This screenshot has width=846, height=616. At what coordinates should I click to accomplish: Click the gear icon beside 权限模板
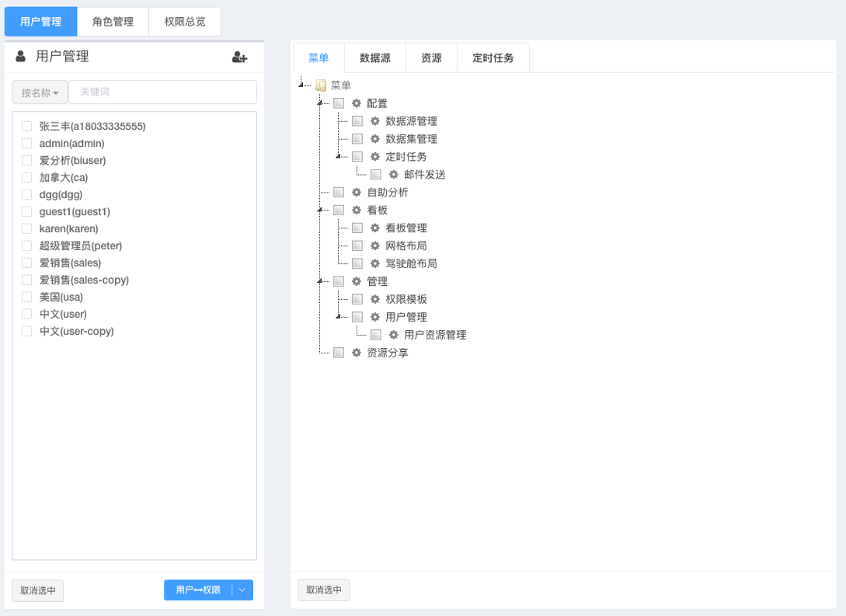pyautogui.click(x=374, y=299)
